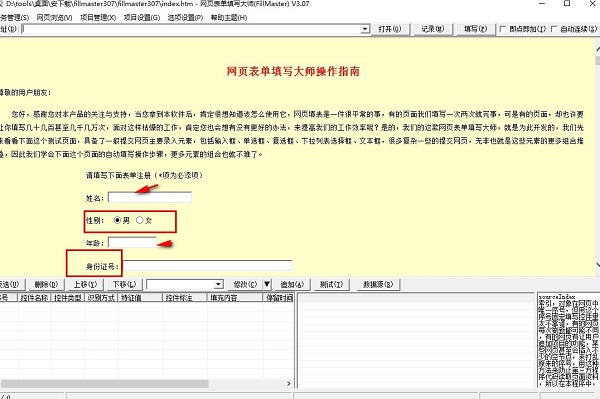Click the 网页表单填写大师操作指南 heading

(x=293, y=71)
